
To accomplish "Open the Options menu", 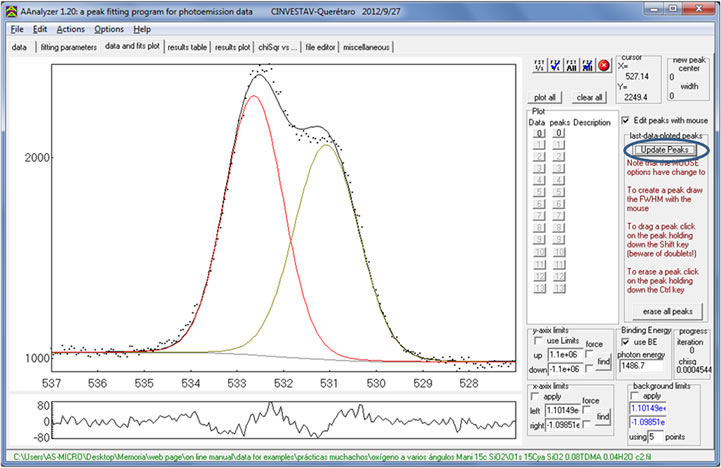I will pyautogui.click(x=109, y=29).
